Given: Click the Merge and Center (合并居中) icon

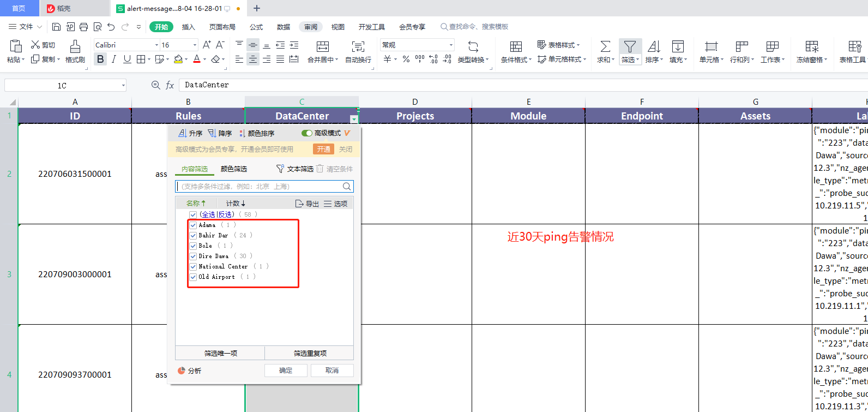Looking at the screenshot, I should coord(323,46).
